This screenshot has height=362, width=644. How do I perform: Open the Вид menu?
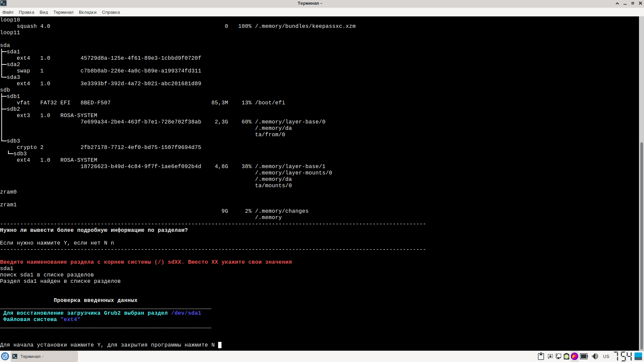(44, 12)
